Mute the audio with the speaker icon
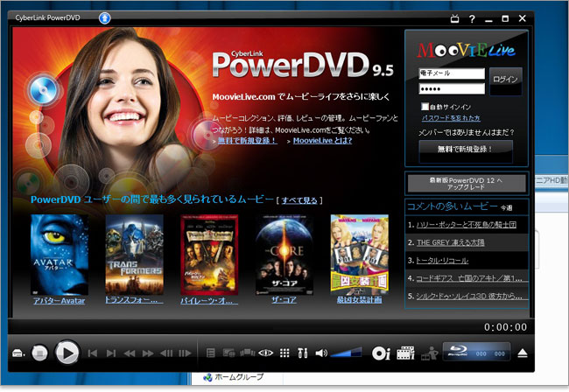This screenshot has width=569, height=392. 321,353
